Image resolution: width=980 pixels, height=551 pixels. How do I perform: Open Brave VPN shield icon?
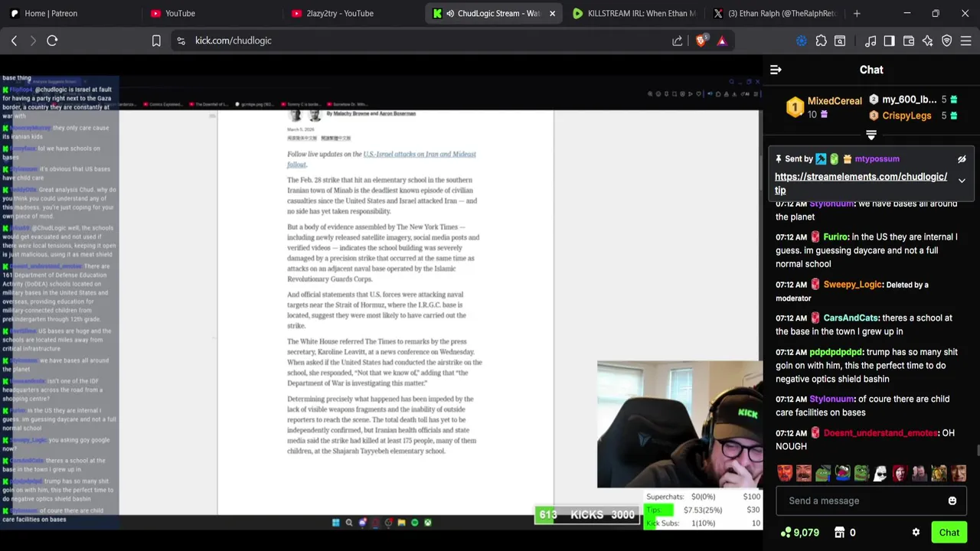click(947, 41)
